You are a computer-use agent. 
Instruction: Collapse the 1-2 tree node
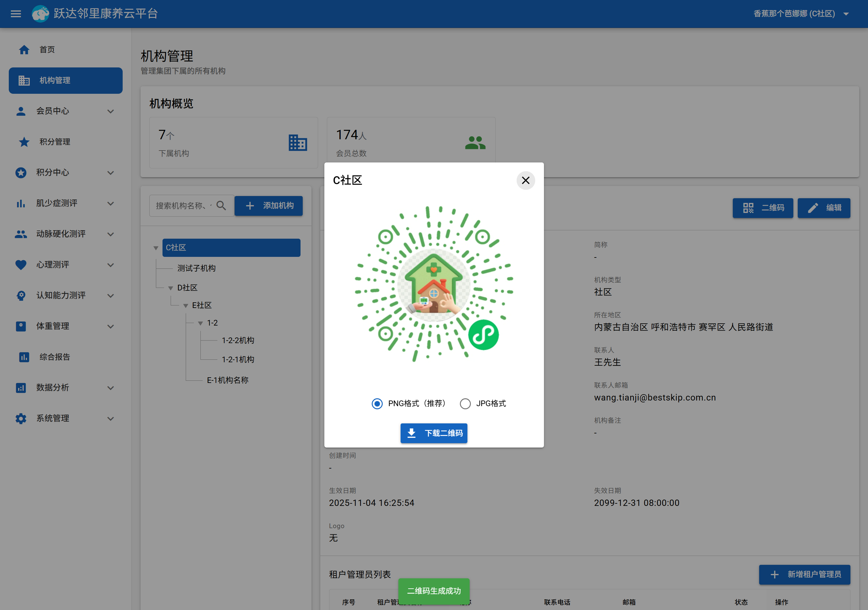point(200,324)
